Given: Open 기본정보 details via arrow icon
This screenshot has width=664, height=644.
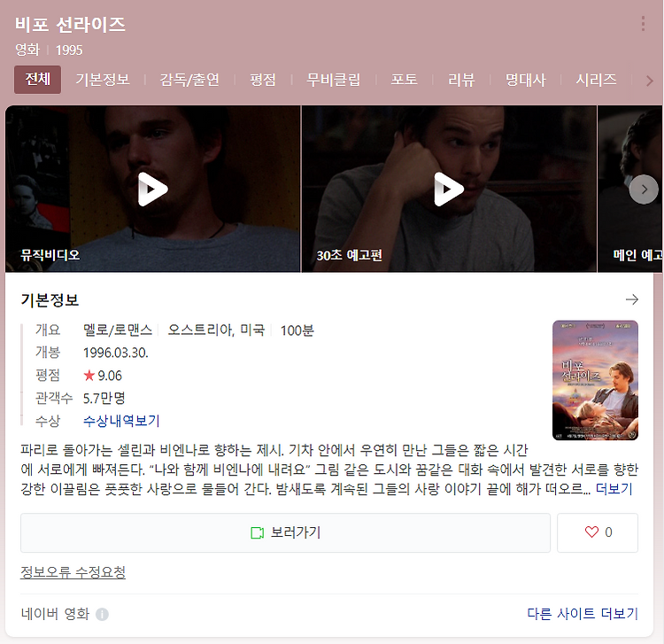Looking at the screenshot, I should point(632,299).
